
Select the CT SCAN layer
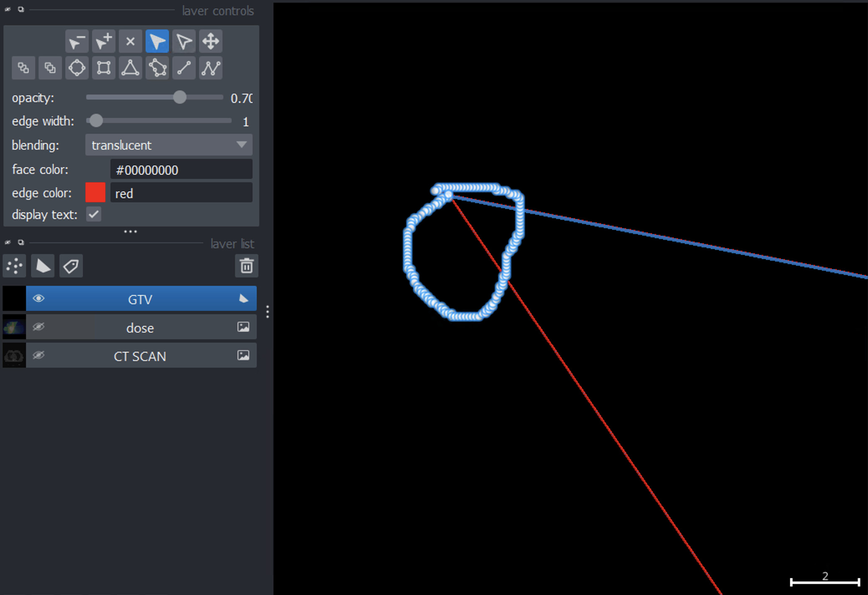point(140,356)
